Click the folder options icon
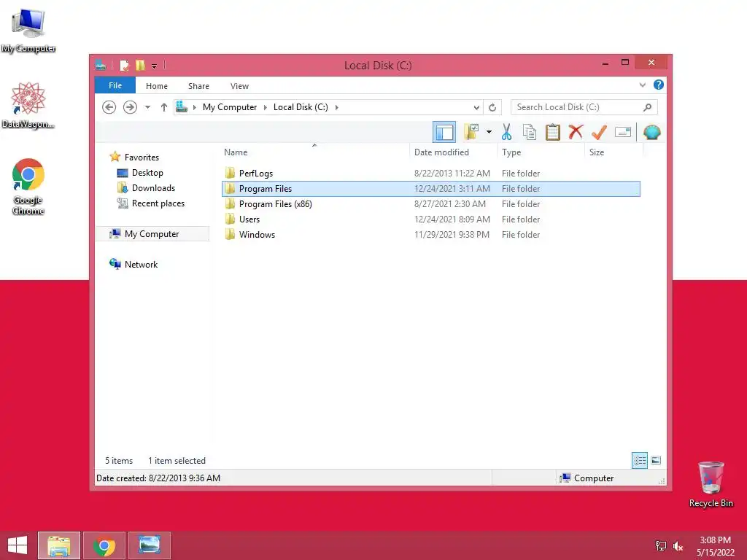Screen dimensions: 747x560 (x=472, y=132)
